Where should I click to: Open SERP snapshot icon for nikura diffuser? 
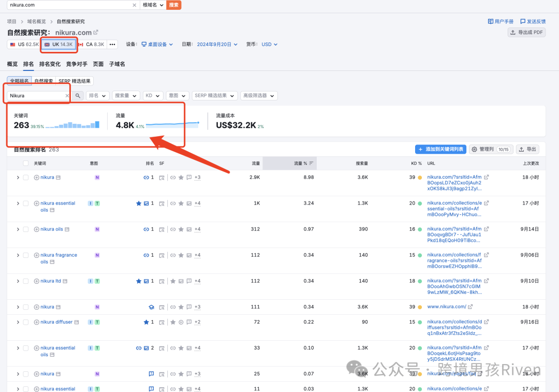pyautogui.click(x=161, y=322)
